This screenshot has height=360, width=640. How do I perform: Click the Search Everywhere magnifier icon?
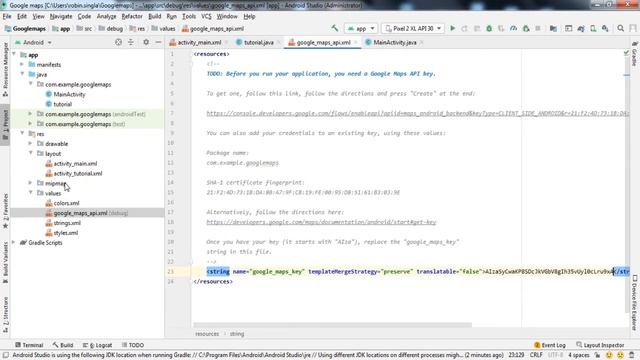620,29
